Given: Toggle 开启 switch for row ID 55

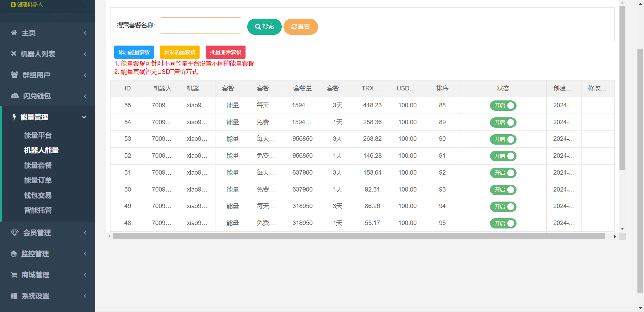Looking at the screenshot, I should pos(503,106).
